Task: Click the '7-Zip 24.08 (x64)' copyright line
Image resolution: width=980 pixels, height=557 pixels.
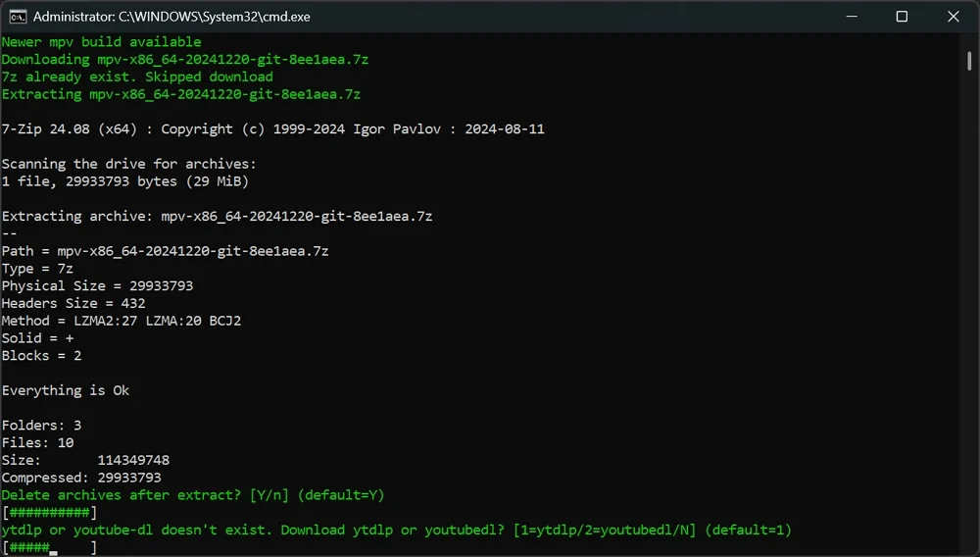Action: click(x=273, y=129)
